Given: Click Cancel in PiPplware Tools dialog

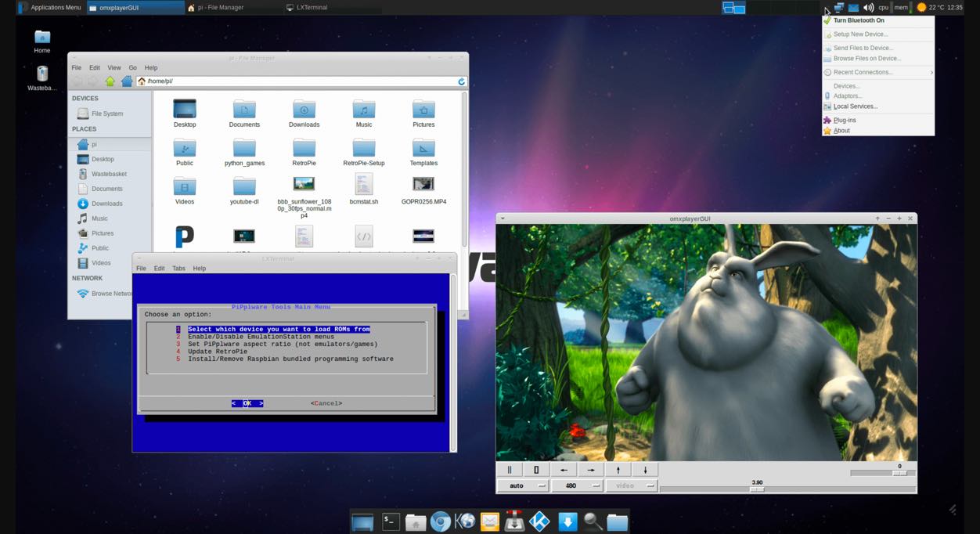Looking at the screenshot, I should [x=326, y=403].
